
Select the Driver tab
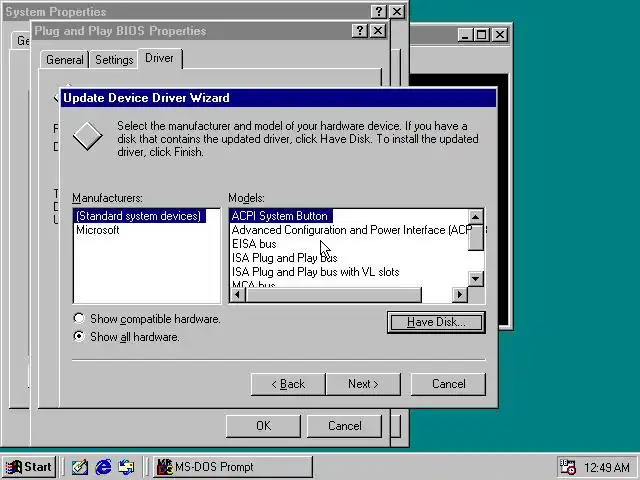pos(160,58)
